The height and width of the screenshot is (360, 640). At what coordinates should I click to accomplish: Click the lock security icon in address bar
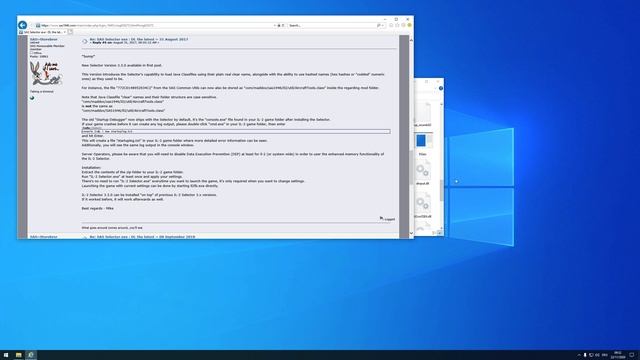tap(279, 25)
